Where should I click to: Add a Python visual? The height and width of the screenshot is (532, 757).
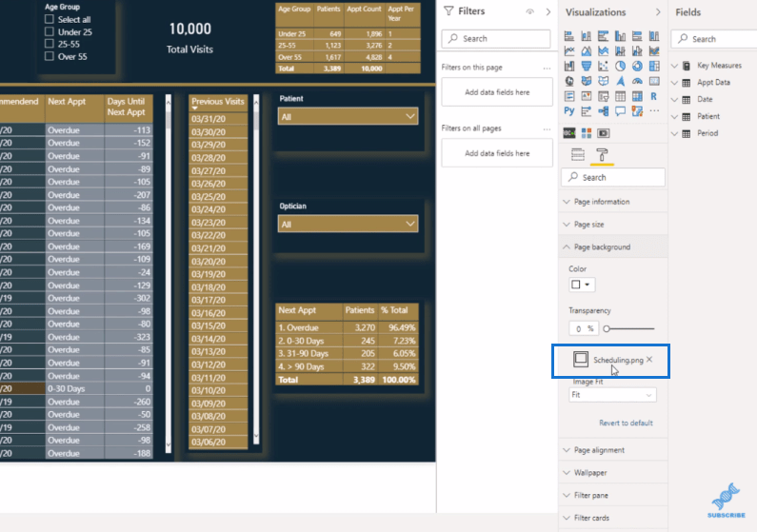tap(569, 111)
